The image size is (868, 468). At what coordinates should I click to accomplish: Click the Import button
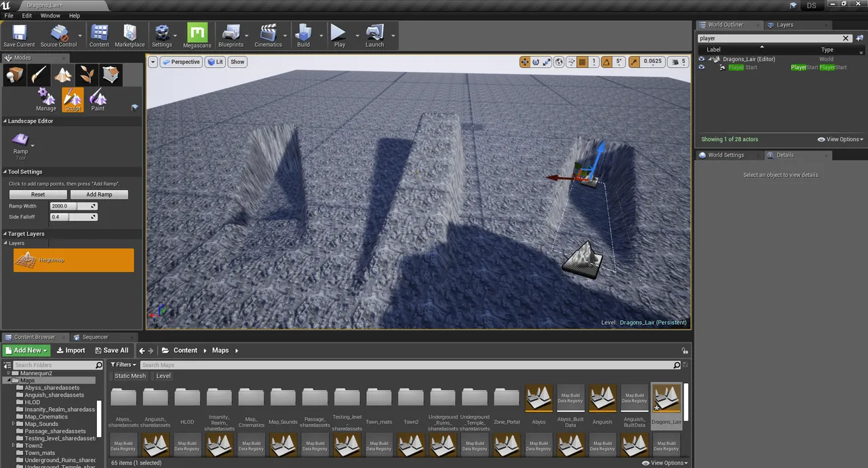coord(71,351)
